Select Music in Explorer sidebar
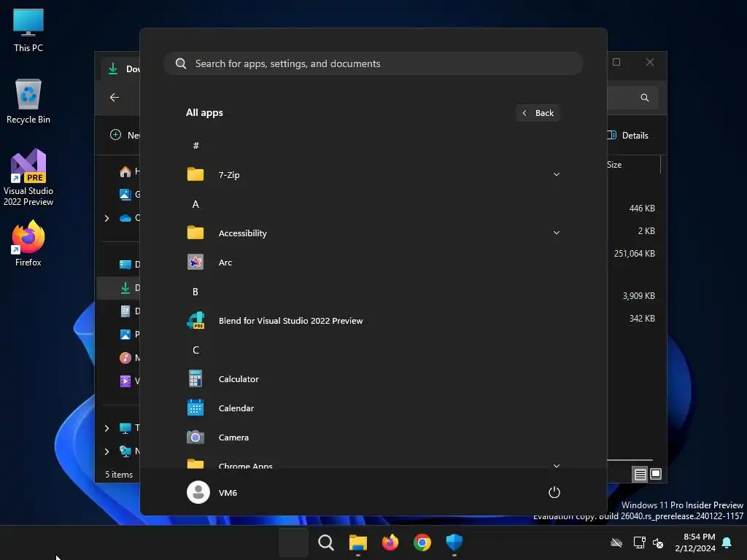The image size is (747, 560). coord(130,357)
